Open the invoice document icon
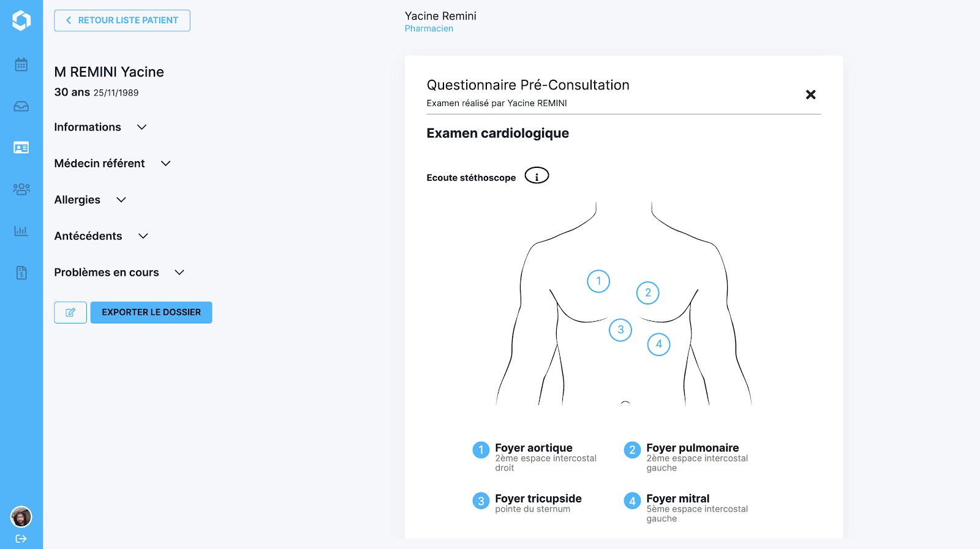The image size is (980, 549). click(x=21, y=273)
